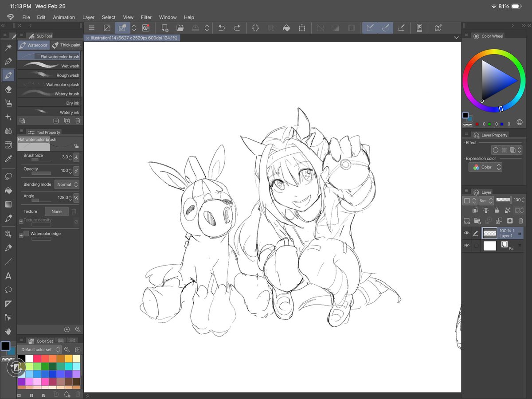Select the Dry ink brush
Screen dimensions: 532x399
click(x=49, y=103)
